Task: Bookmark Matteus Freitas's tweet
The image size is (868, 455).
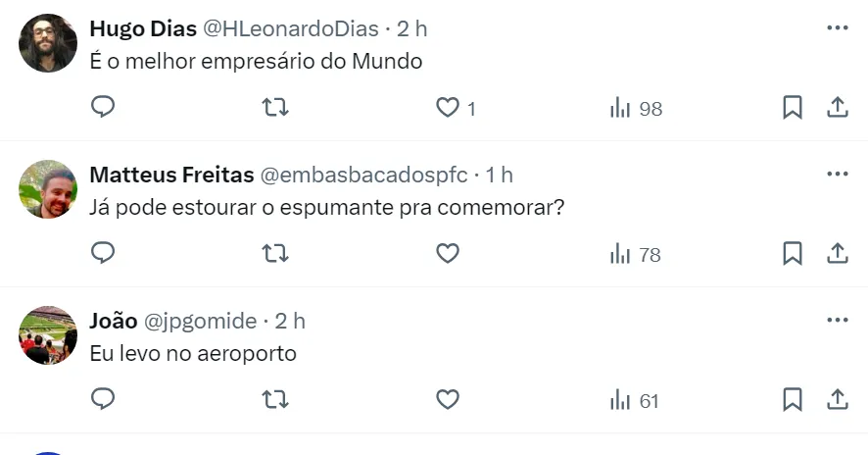Action: (x=793, y=254)
